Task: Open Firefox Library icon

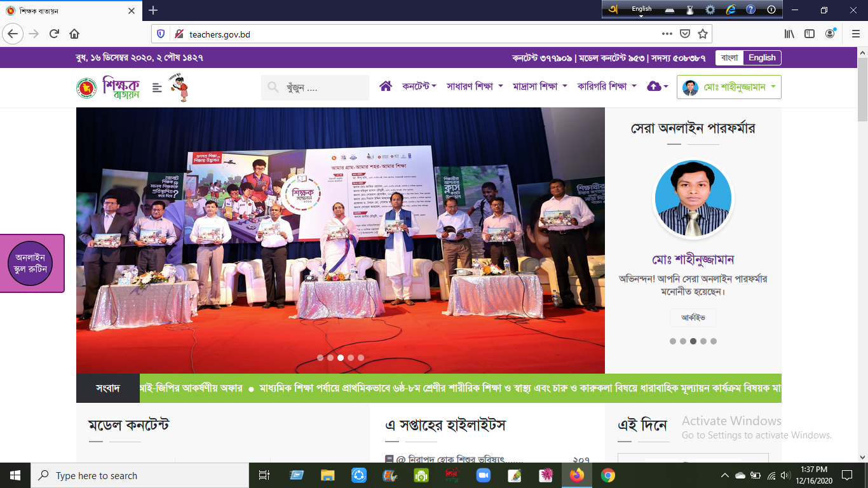Action: click(789, 34)
